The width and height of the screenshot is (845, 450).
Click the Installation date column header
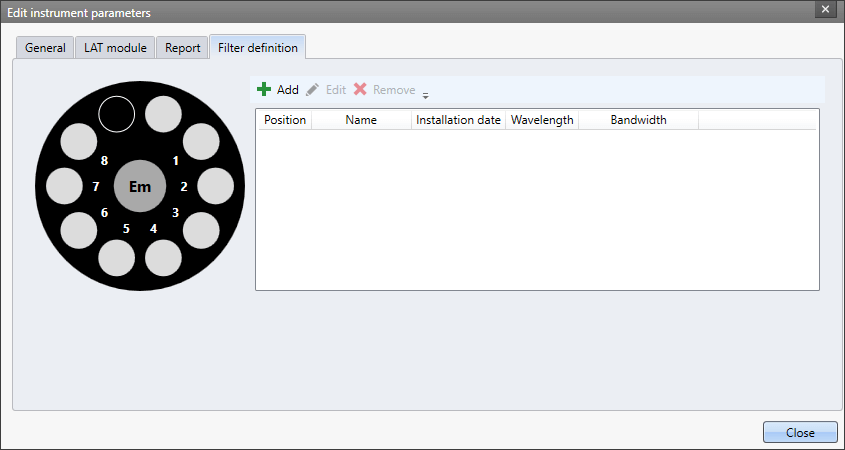458,120
